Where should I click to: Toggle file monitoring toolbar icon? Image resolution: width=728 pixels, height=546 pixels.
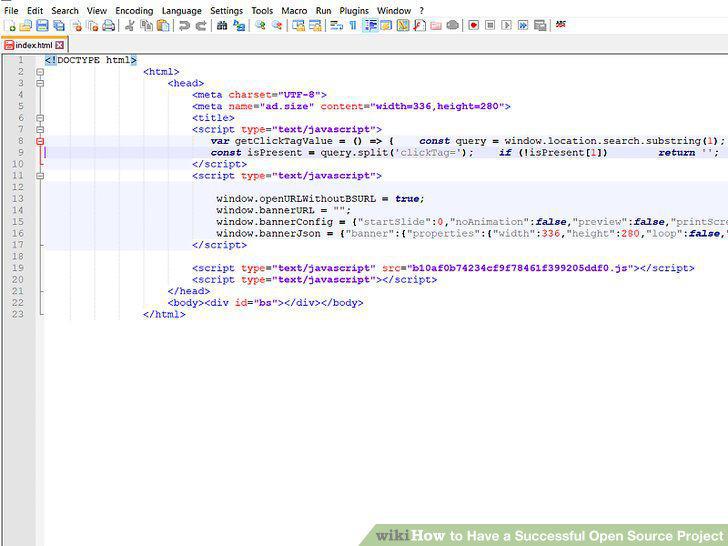coord(453,26)
